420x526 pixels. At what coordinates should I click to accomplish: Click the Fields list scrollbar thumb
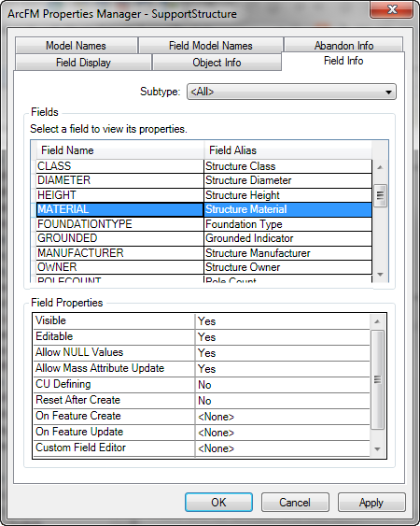[x=380, y=195]
